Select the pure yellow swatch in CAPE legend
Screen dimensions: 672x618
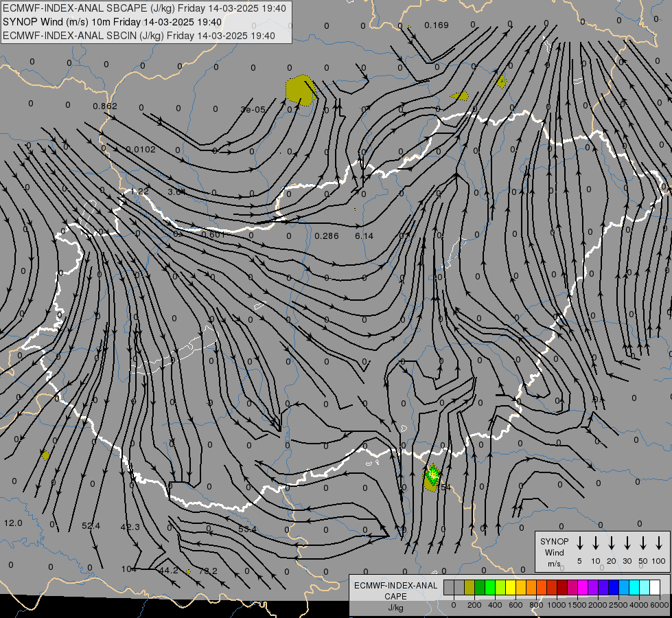[x=511, y=587]
